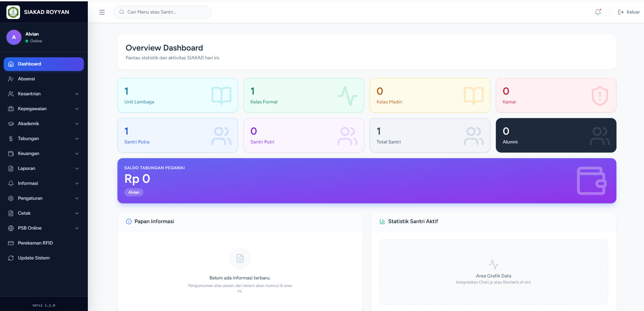Screen dimensions: 644x311
Task: Expand the Kesantrian submenu
Action: [44, 94]
